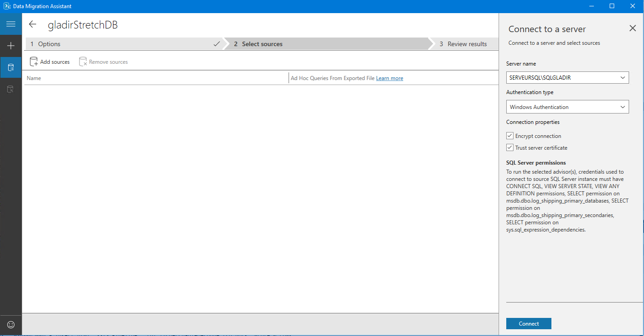
Task: Expand the Authentication type dropdown
Action: click(623, 107)
